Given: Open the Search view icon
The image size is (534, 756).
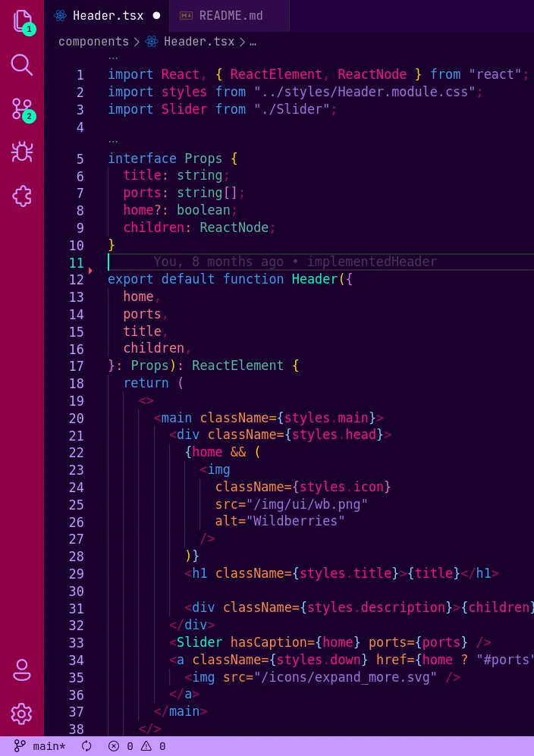Looking at the screenshot, I should click(x=22, y=65).
